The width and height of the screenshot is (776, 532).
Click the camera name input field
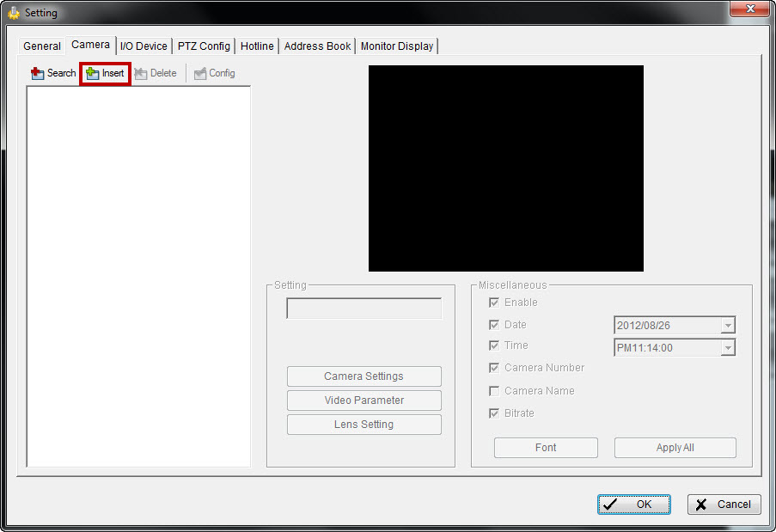(364, 309)
